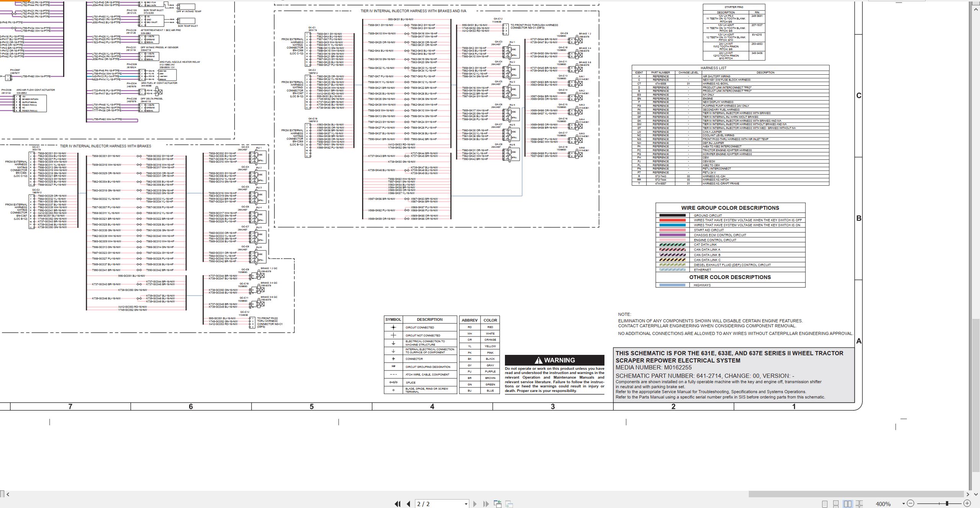Click the next view button
The image size is (980, 508).
[509, 504]
